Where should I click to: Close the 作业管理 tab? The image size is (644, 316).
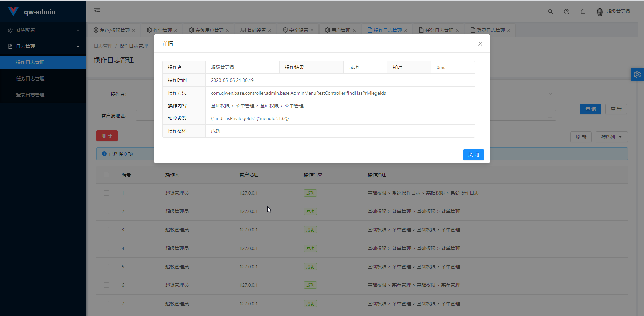coord(176,30)
